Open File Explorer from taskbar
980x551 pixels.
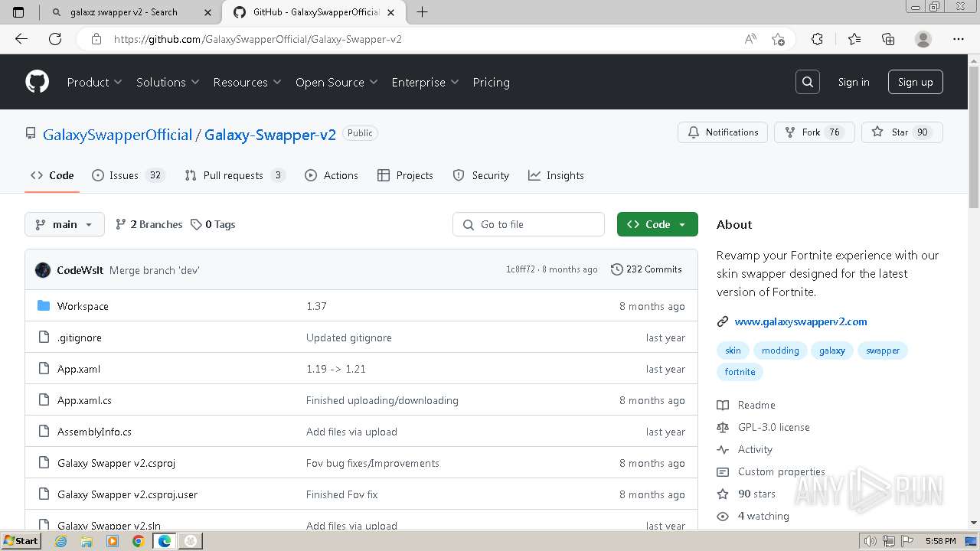coord(87,541)
